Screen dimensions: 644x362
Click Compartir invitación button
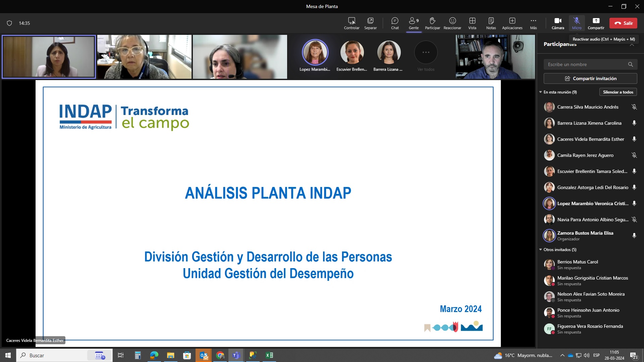pos(590,78)
